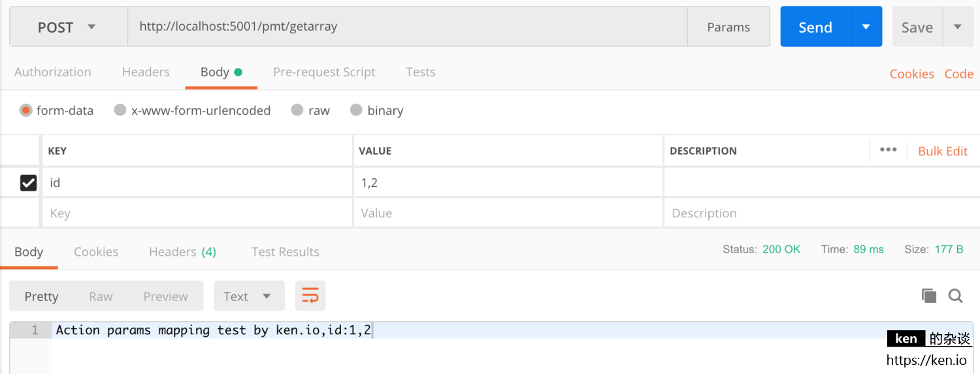This screenshot has width=980, height=374.
Task: Expand the Send button dropdown arrow
Action: (866, 27)
